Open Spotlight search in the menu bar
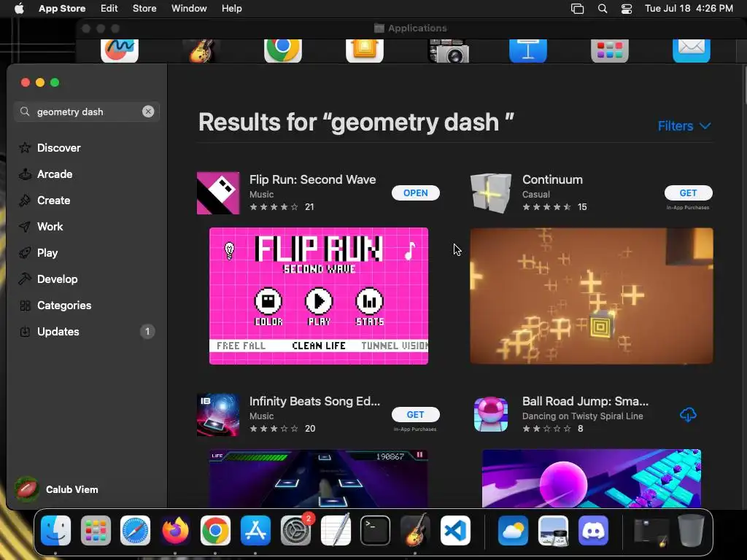 click(602, 9)
